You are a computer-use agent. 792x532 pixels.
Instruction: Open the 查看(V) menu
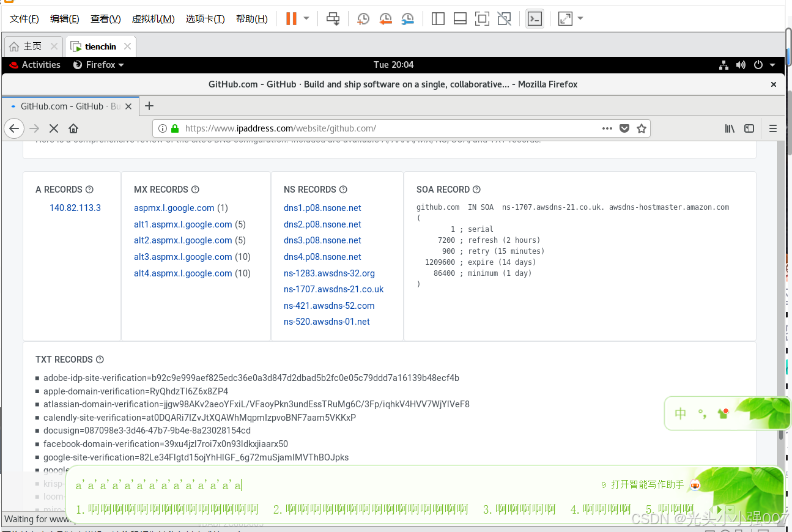[x=106, y=19]
